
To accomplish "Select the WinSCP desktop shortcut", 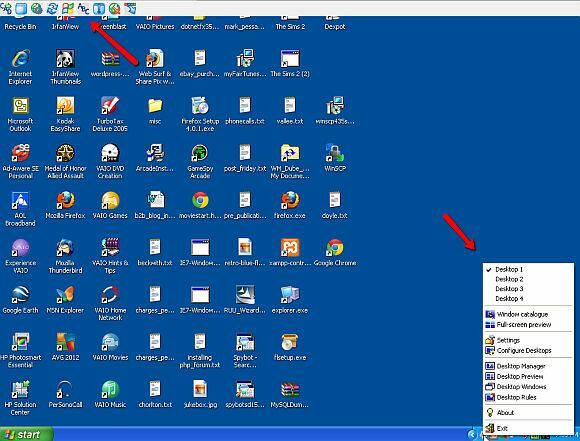I will click(x=335, y=158).
